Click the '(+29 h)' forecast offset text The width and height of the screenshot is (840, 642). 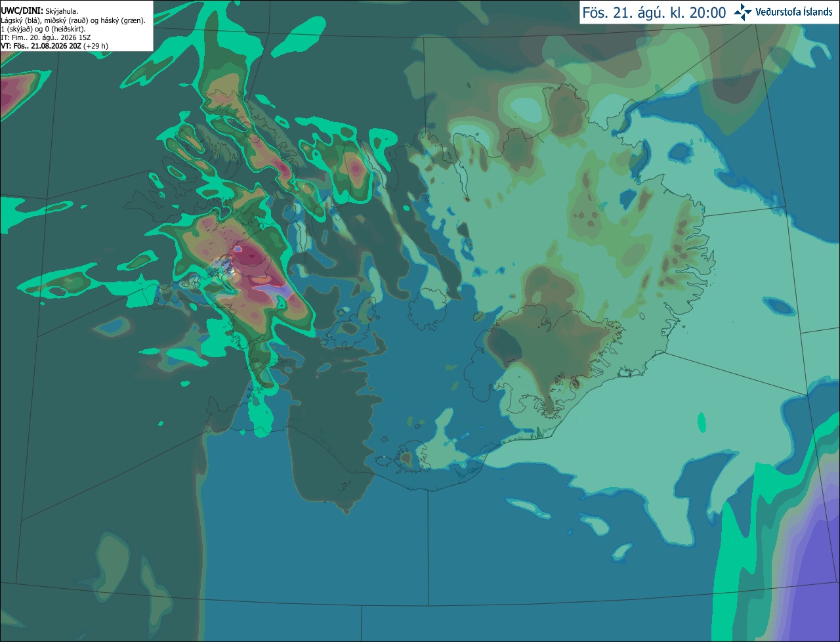coord(96,45)
